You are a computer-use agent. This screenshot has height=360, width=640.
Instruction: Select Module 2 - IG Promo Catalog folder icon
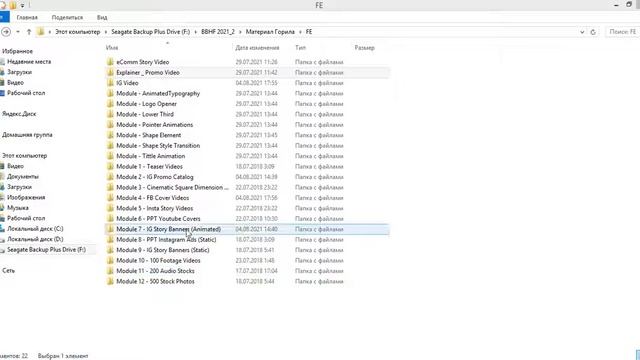pyautogui.click(x=110, y=177)
